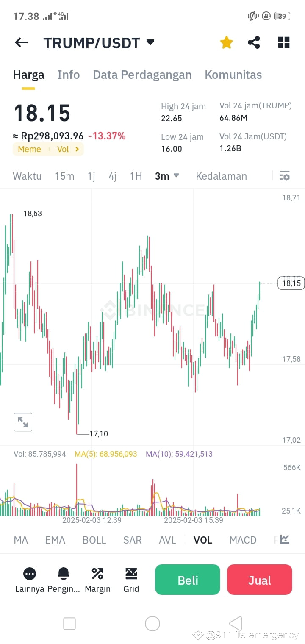Open Grid trading via its icon
Screen dimensions: 305x644
tap(131, 573)
